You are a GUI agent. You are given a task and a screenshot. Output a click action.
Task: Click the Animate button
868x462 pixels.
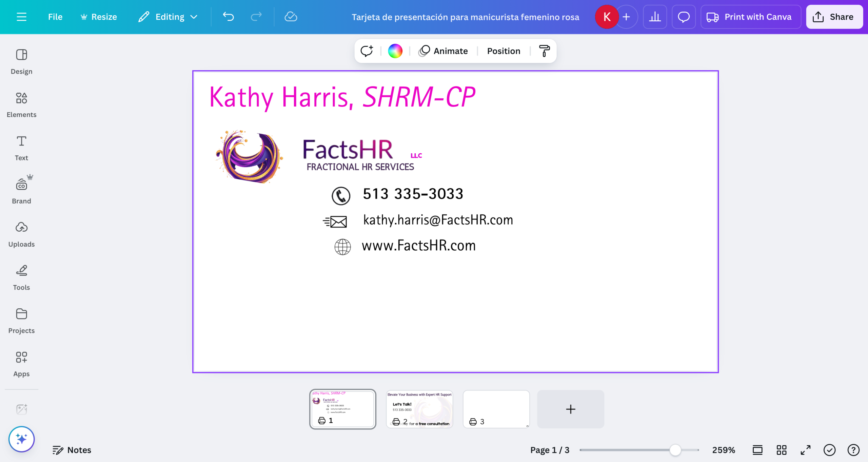point(443,51)
